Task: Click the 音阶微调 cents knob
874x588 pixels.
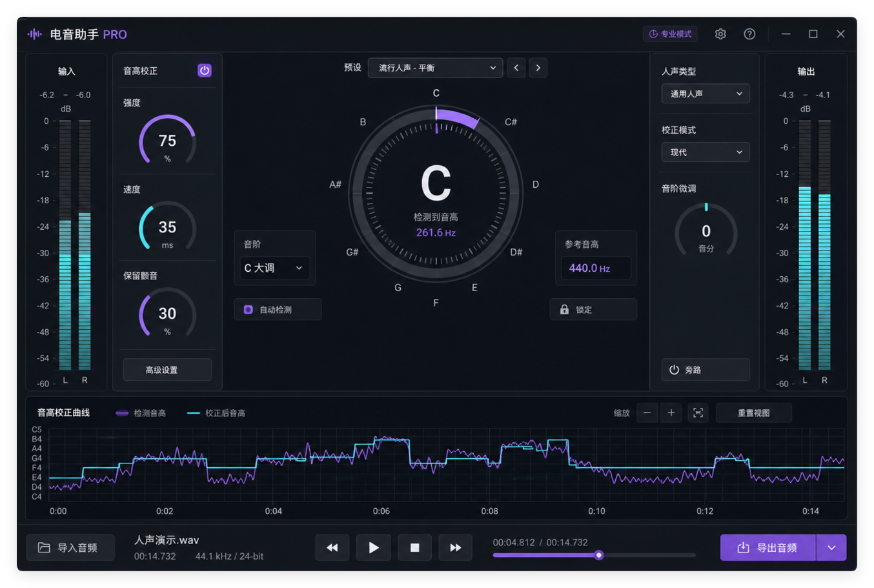Action: [706, 231]
